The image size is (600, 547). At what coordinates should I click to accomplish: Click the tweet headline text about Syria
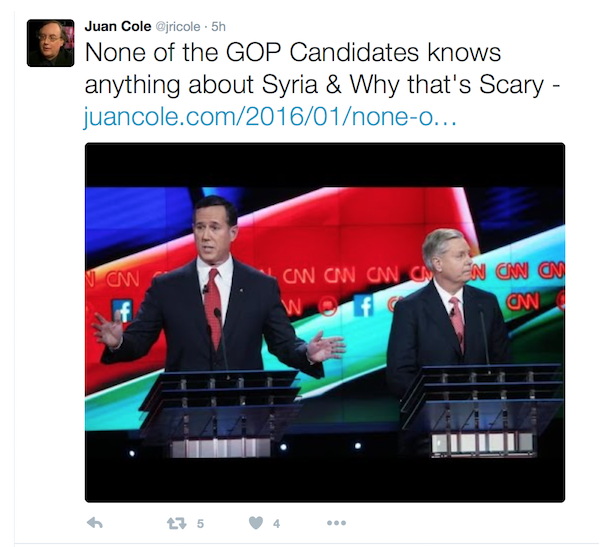[x=322, y=68]
